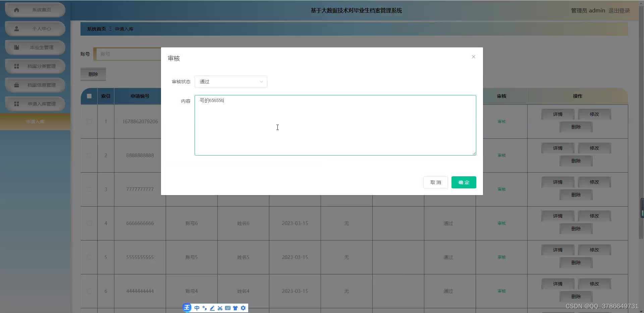Expand the 档案信息管理 sidebar menu
Image resolution: width=644 pixels, height=313 pixels.
[35, 85]
